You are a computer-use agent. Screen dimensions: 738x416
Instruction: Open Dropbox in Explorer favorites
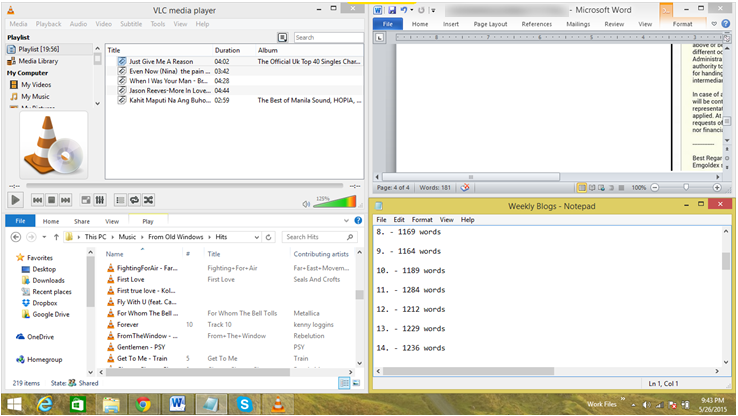[43, 302]
